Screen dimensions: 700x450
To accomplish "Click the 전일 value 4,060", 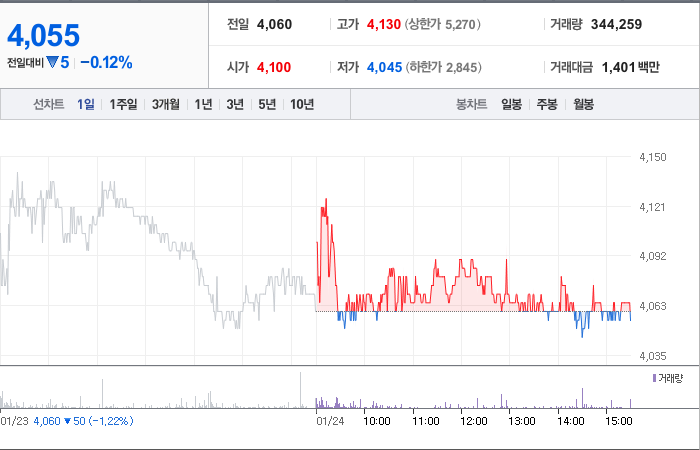I will pyautogui.click(x=275, y=24).
